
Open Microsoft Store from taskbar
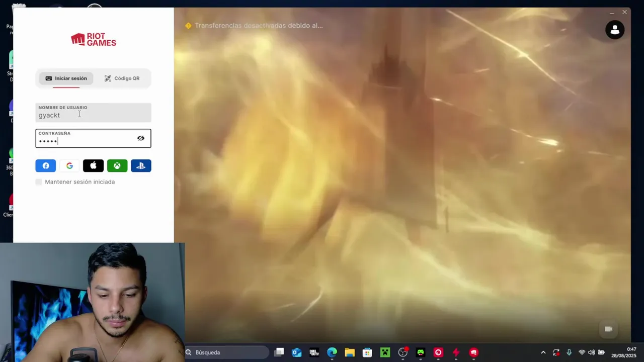click(367, 352)
